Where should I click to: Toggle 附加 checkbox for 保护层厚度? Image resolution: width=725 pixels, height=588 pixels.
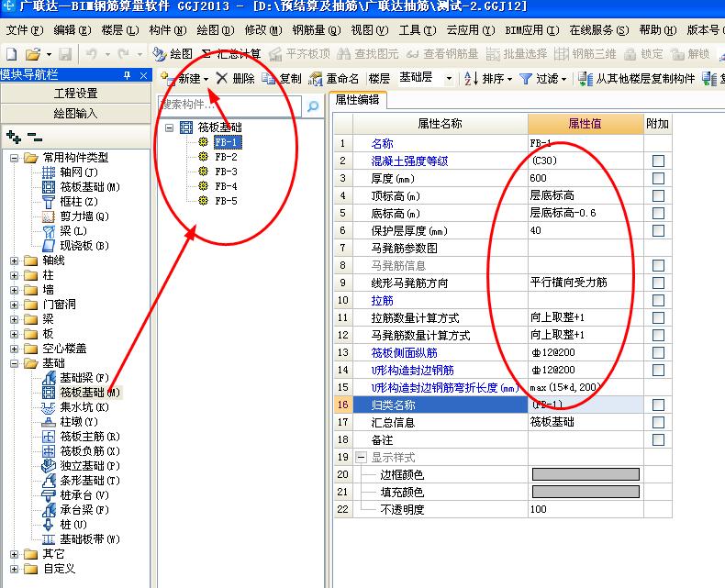tap(658, 230)
